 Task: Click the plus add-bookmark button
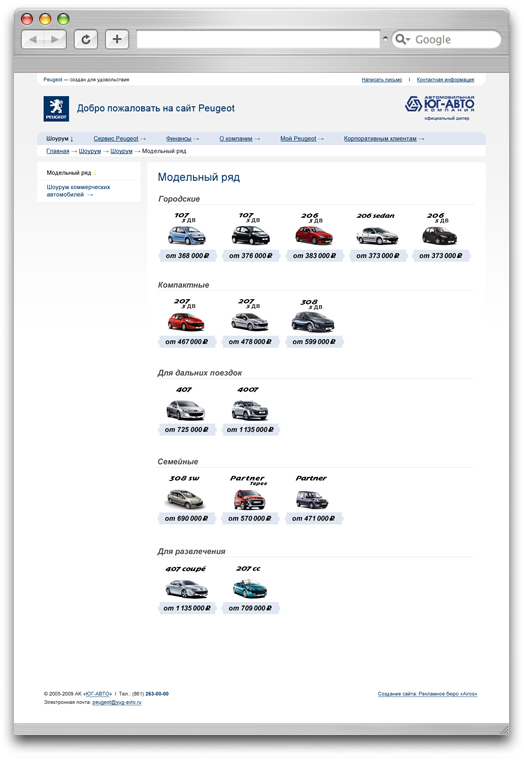[117, 39]
